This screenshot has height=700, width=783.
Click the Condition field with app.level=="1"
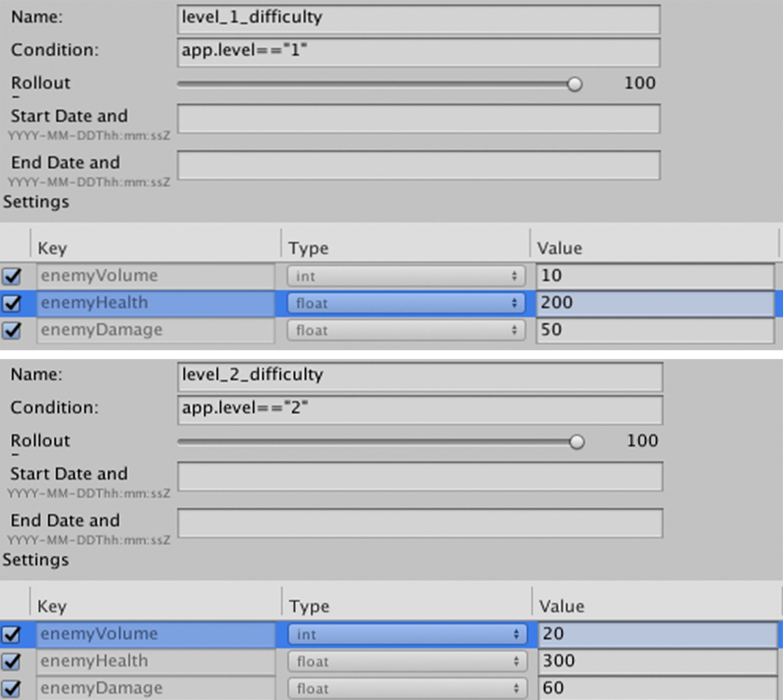tap(419, 52)
